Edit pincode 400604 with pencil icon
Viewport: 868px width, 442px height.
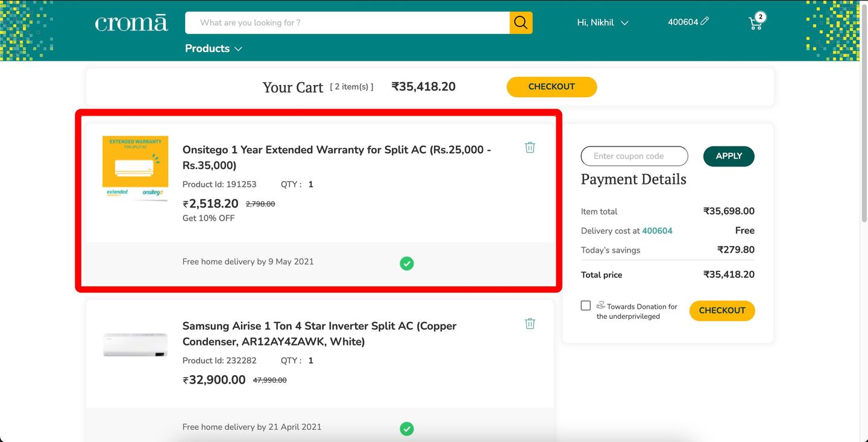point(705,21)
